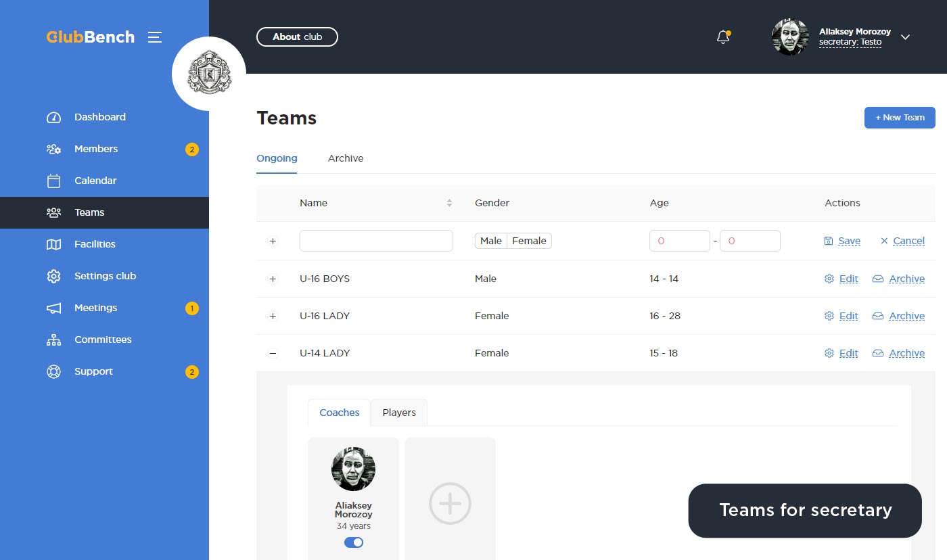This screenshot has height=560, width=947.
Task: Click the Settings club gear icon
Action: [53, 276]
